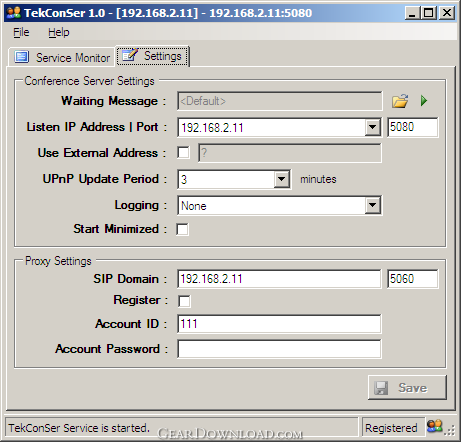This screenshot has height=442, width=461.
Task: Switch to the Service Monitor tab
Action: click(x=62, y=57)
